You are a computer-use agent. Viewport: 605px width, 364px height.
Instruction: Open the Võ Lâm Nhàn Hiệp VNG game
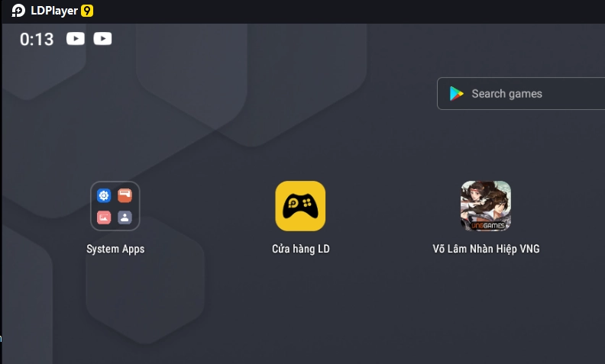(x=486, y=206)
